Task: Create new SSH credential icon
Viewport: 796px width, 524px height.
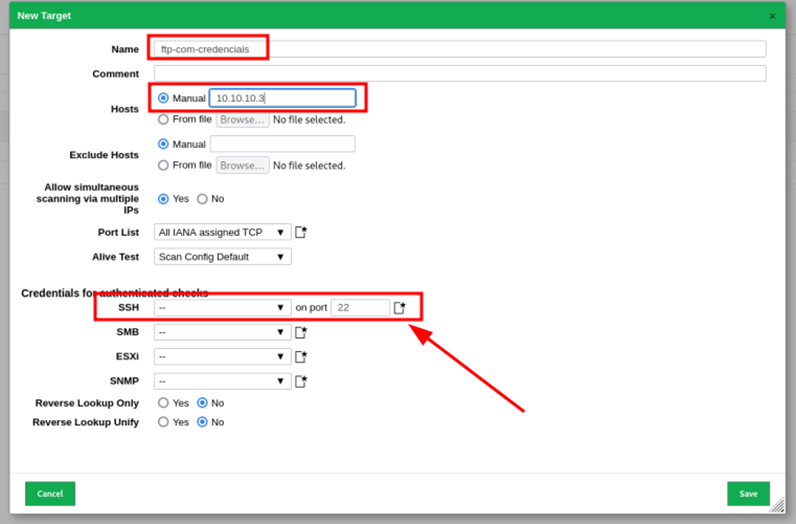Action: [x=400, y=308]
